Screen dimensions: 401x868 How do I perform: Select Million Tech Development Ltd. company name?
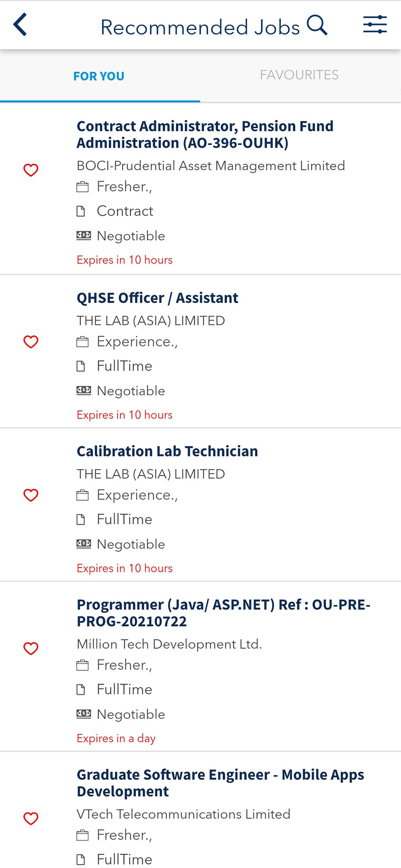[x=169, y=644]
